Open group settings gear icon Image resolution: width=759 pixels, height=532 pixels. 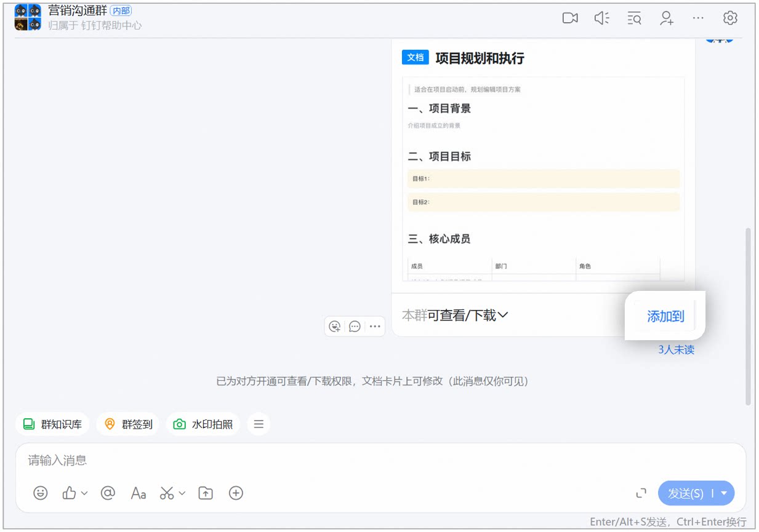point(730,18)
